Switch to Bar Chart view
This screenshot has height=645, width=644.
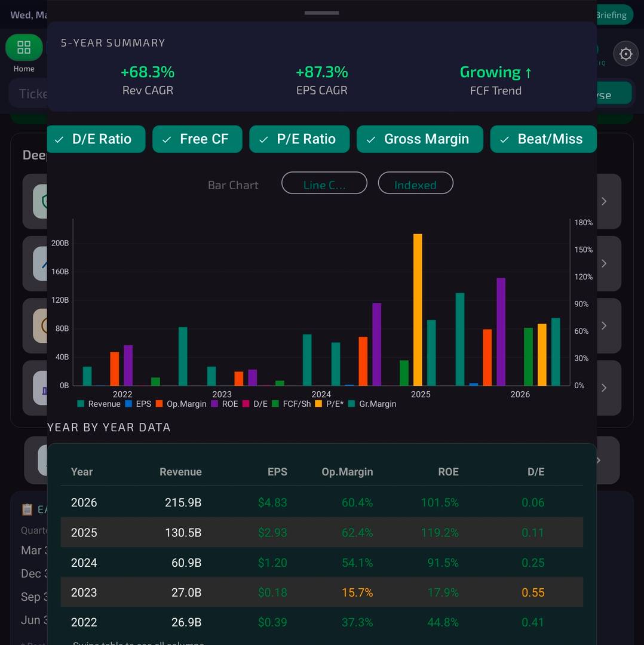point(233,185)
